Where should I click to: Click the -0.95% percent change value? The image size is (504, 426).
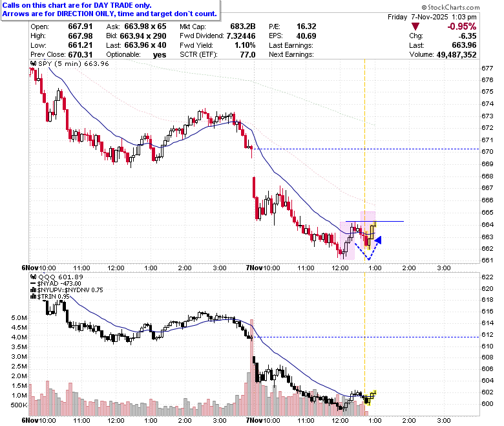461,27
